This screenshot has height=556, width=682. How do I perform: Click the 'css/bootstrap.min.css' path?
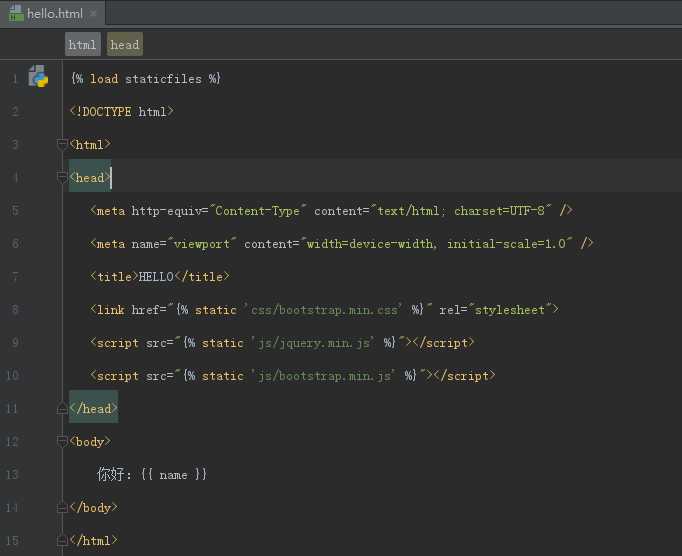click(x=324, y=310)
